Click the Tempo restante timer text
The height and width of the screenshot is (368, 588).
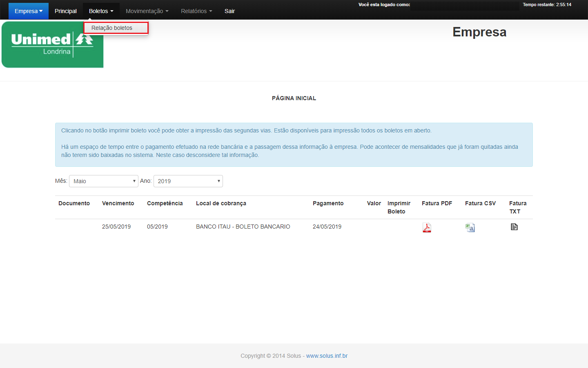click(x=547, y=5)
